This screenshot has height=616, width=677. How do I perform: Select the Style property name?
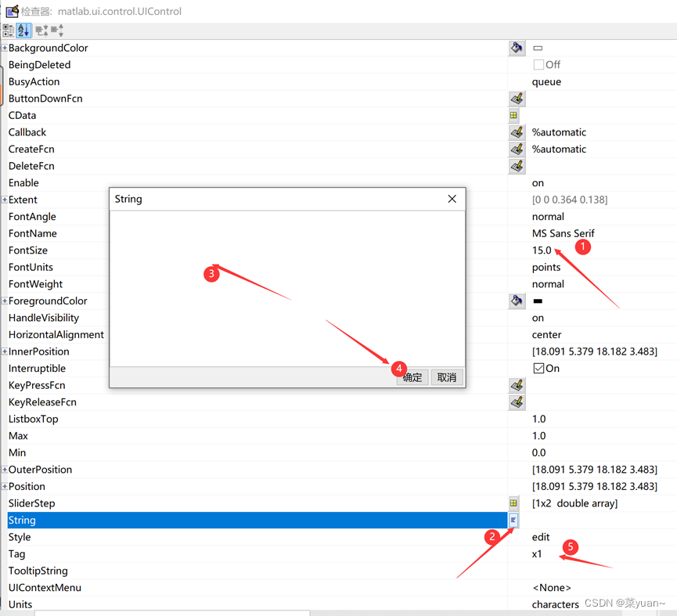pyautogui.click(x=20, y=537)
